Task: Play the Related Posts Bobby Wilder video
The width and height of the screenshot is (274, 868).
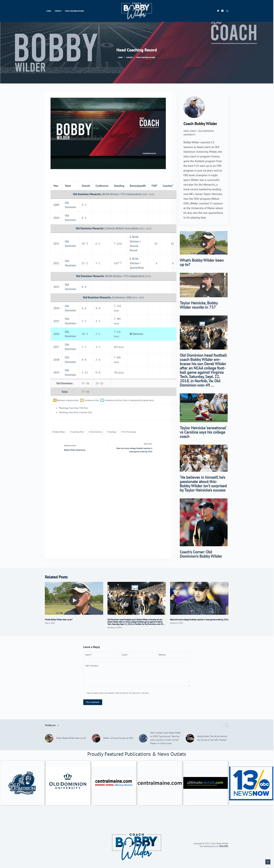Action: tap(74, 600)
